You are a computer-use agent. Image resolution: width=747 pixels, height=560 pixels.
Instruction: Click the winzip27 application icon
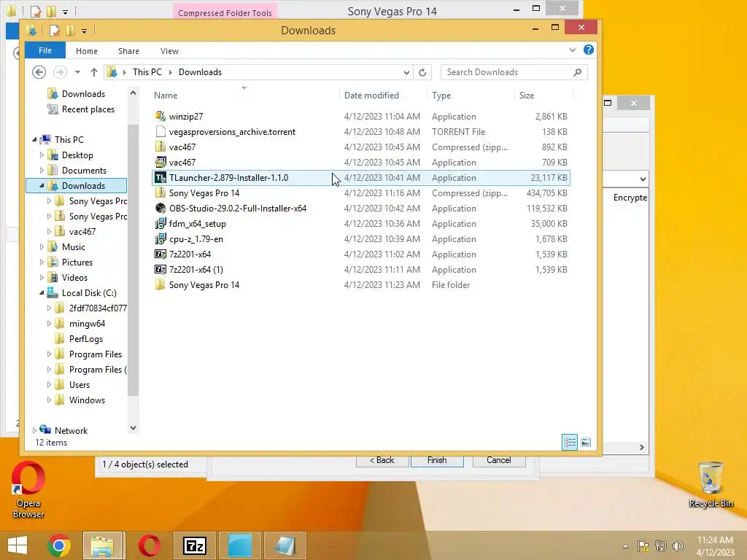pos(160,116)
